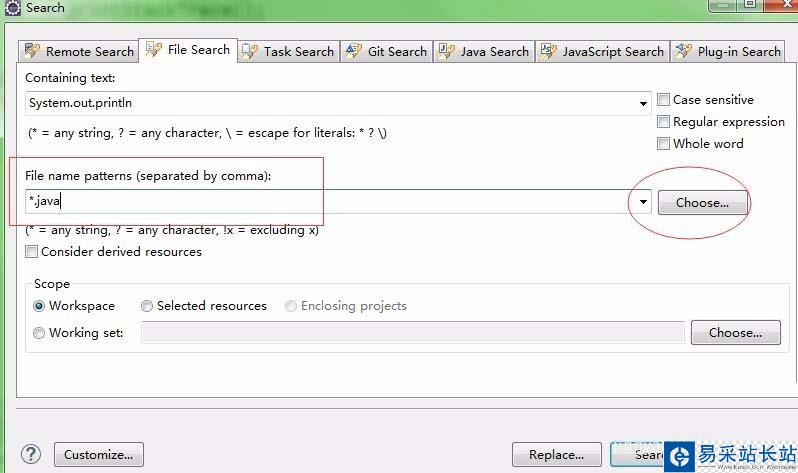Click the Task Search tab icon
This screenshot has width=798, height=473.
pos(250,51)
